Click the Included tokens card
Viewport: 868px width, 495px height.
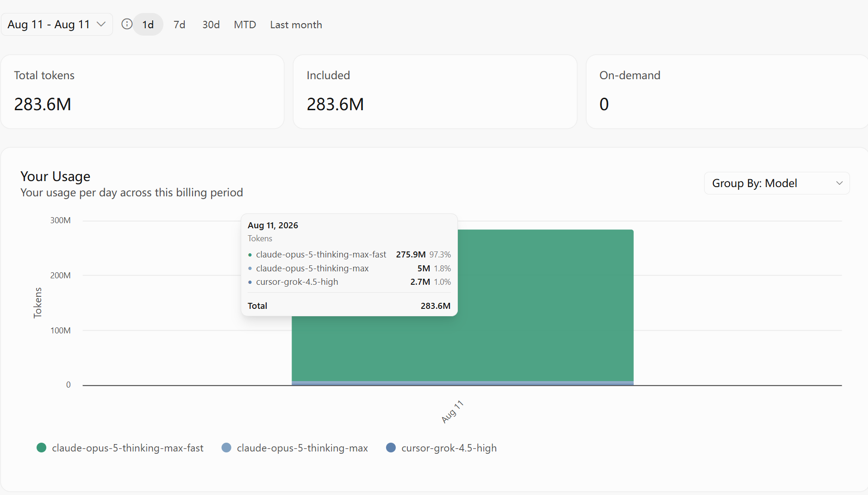(435, 92)
